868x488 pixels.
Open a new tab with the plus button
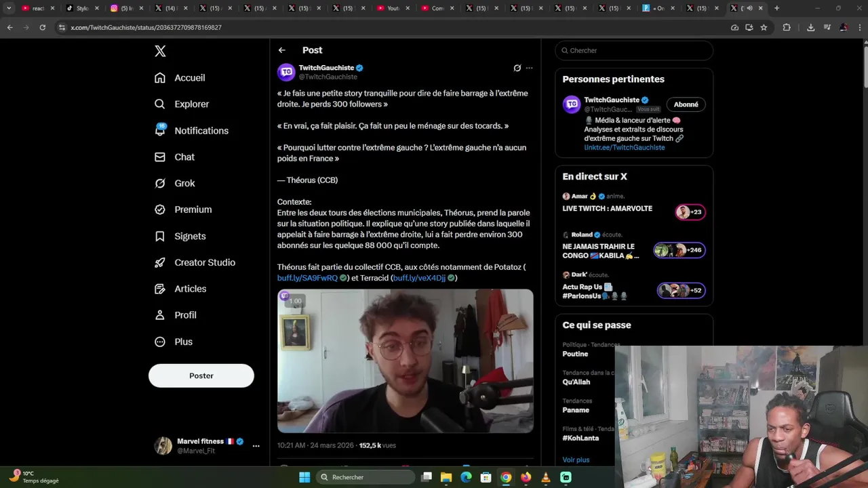click(x=776, y=8)
